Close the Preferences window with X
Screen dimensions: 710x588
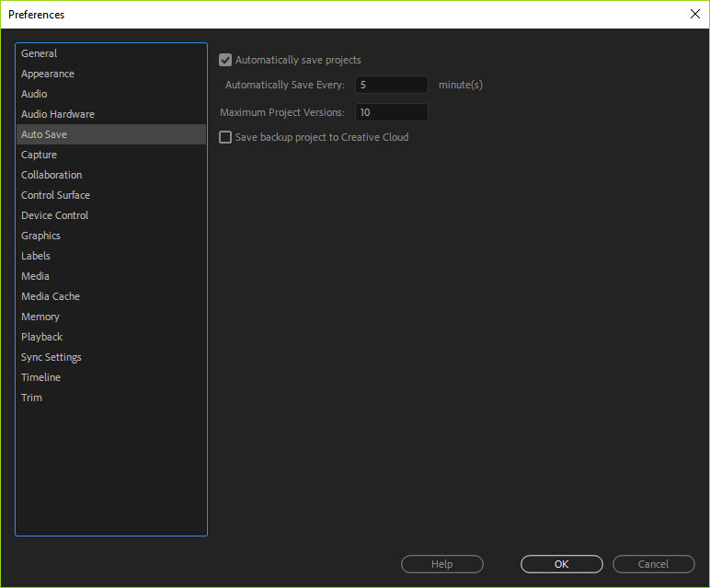[694, 14]
